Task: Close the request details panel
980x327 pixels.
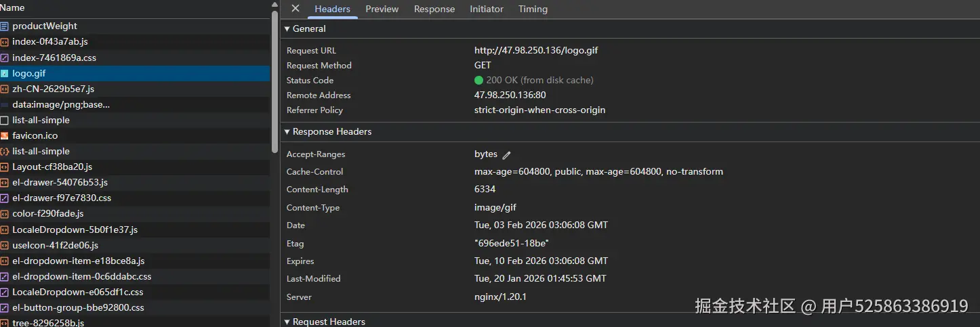Action: [295, 8]
